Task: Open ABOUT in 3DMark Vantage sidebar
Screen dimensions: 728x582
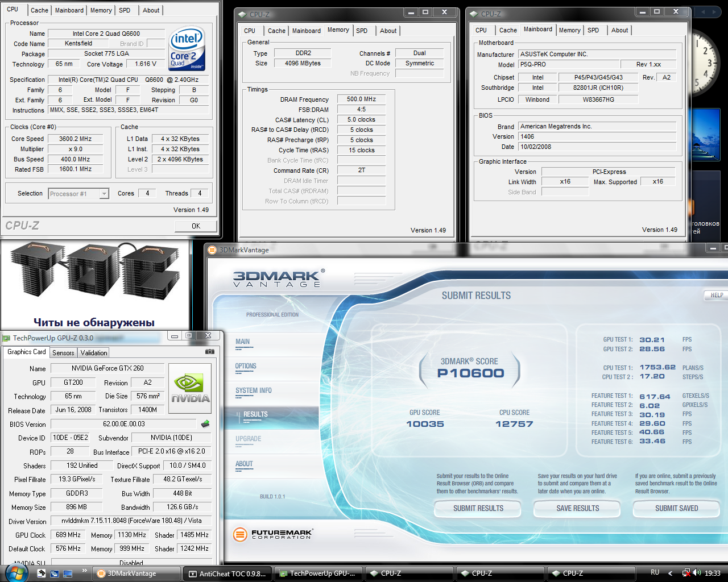Action: (x=244, y=464)
